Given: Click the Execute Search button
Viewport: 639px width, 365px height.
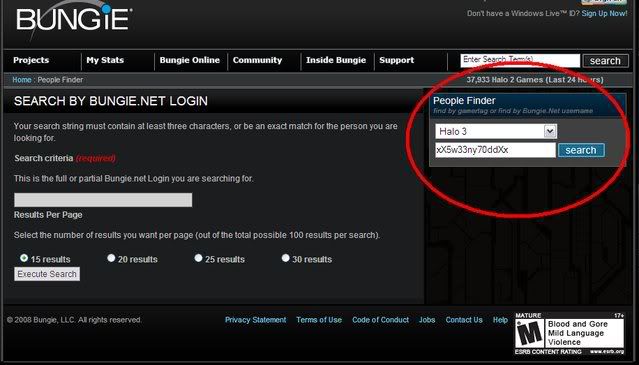Looking at the screenshot, I should (x=47, y=274).
